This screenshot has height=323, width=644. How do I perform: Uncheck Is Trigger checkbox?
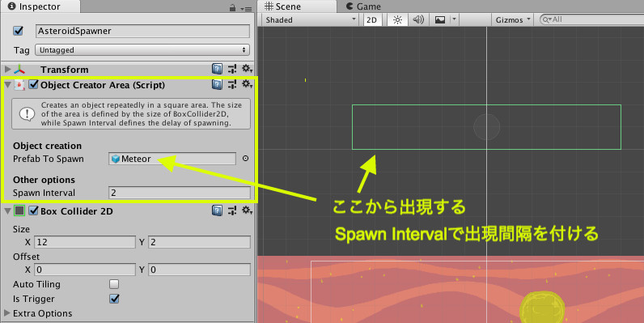pos(114,299)
